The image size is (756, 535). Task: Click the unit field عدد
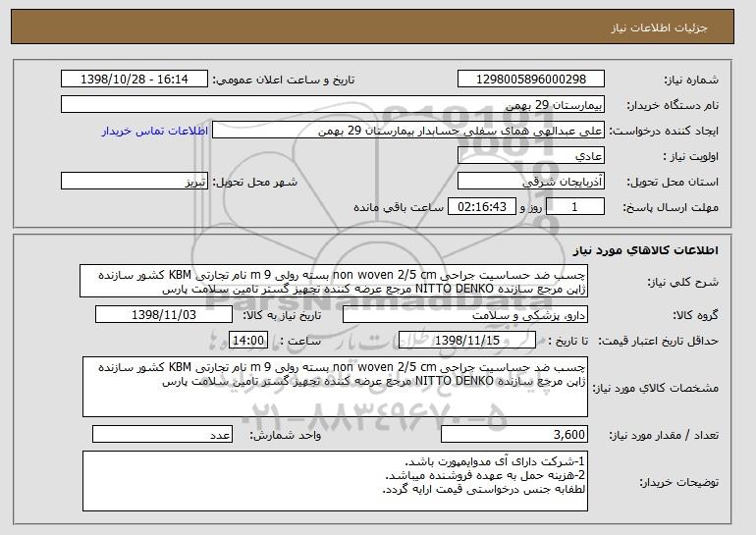[x=162, y=434]
